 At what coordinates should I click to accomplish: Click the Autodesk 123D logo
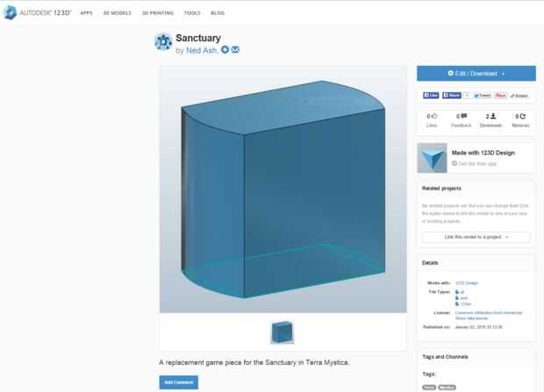pyautogui.click(x=37, y=13)
